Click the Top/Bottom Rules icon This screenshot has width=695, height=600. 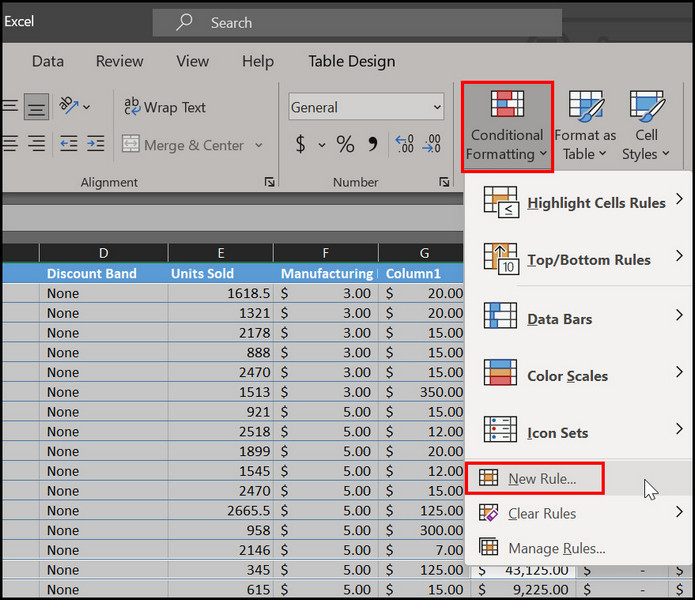tap(501, 259)
